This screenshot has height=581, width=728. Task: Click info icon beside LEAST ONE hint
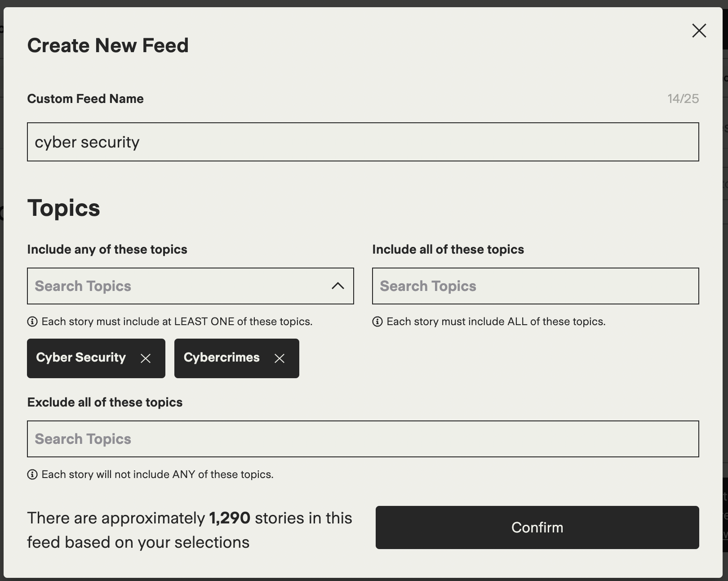point(32,322)
